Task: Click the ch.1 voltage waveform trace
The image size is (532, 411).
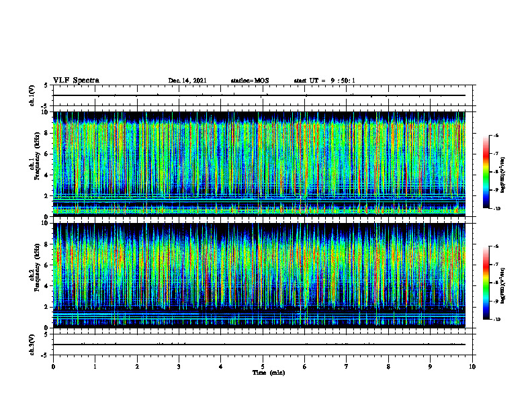Action: point(259,95)
